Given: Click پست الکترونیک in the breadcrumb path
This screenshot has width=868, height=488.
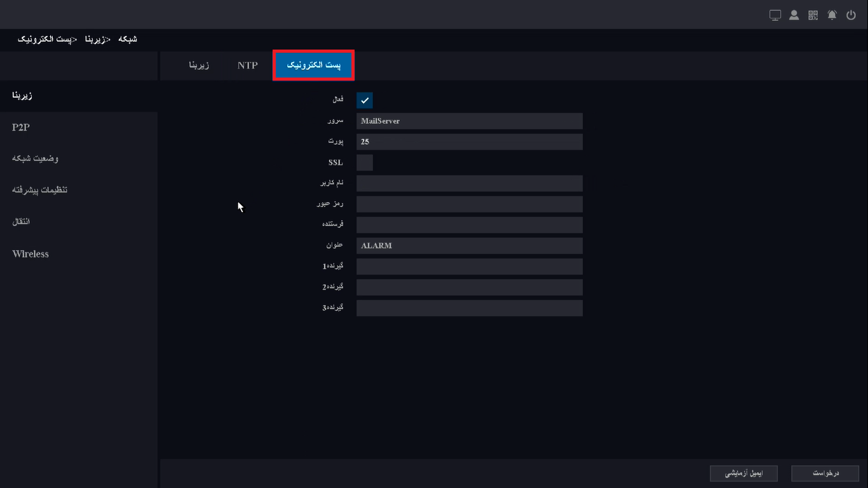Looking at the screenshot, I should point(43,39).
